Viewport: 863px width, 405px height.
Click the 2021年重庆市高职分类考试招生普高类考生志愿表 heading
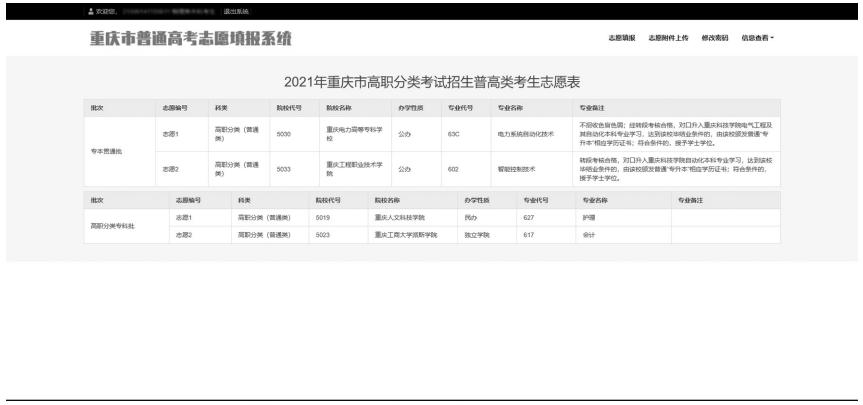click(x=432, y=83)
